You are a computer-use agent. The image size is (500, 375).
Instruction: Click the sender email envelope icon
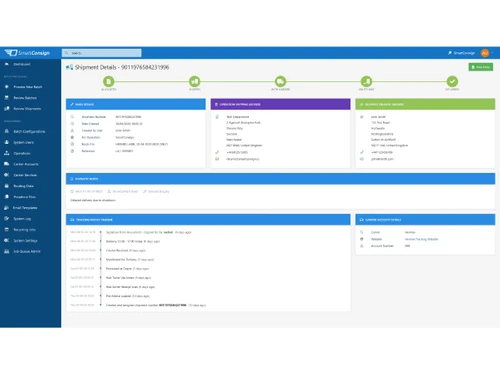[217, 159]
